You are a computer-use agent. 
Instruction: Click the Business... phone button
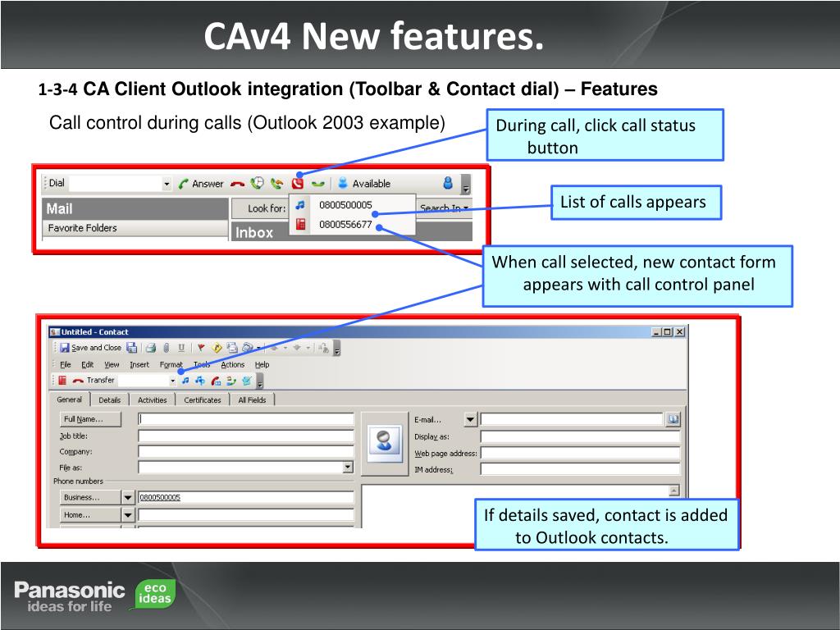90,498
